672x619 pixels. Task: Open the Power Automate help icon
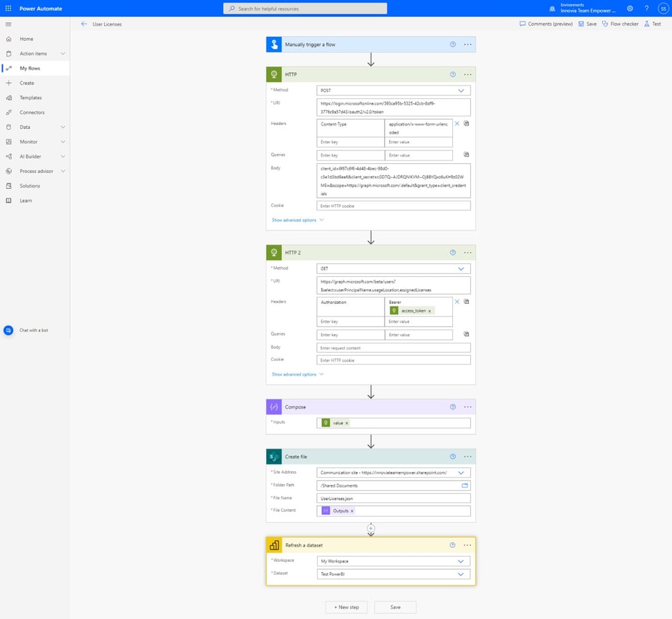point(646,9)
